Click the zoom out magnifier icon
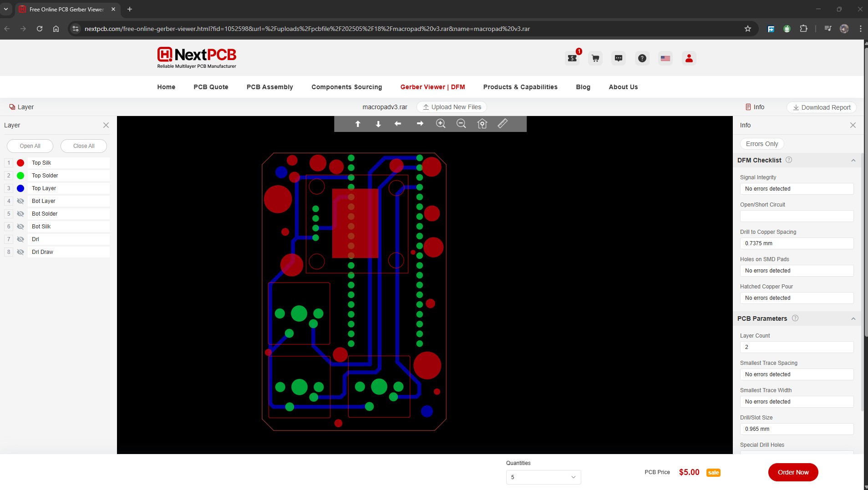 (461, 124)
